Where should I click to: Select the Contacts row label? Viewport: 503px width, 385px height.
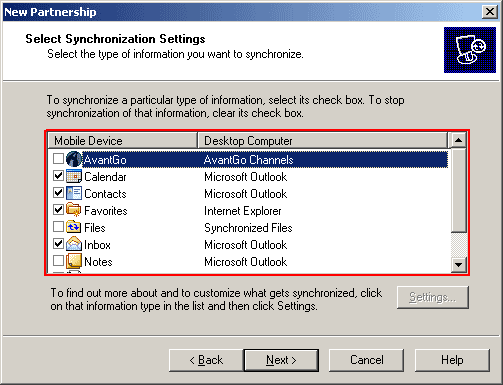pos(105,194)
